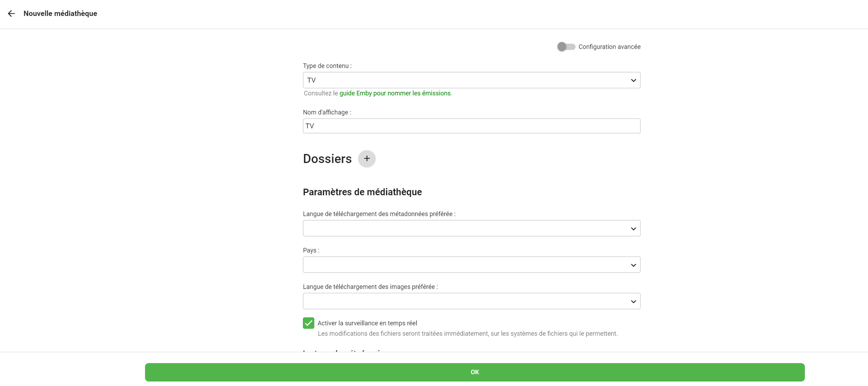Viewport: 868px width, 386px height.
Task: Click chevron of image language field
Action: 633,302
